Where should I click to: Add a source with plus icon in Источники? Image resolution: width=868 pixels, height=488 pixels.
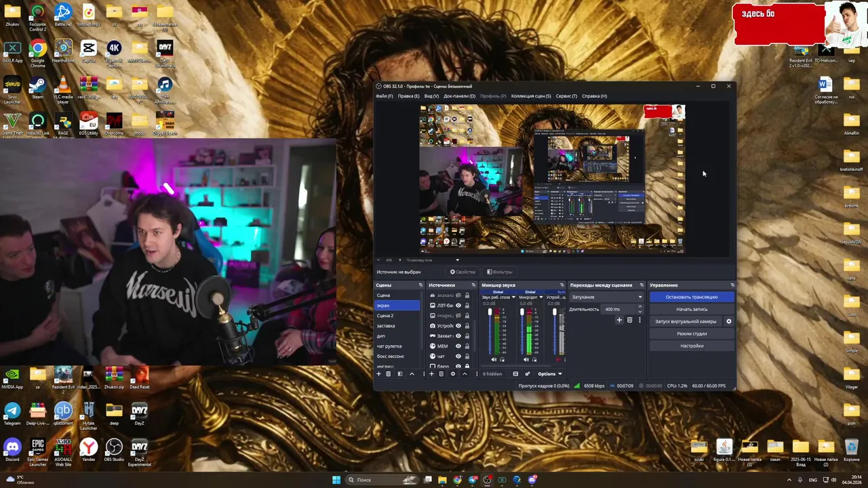click(431, 374)
